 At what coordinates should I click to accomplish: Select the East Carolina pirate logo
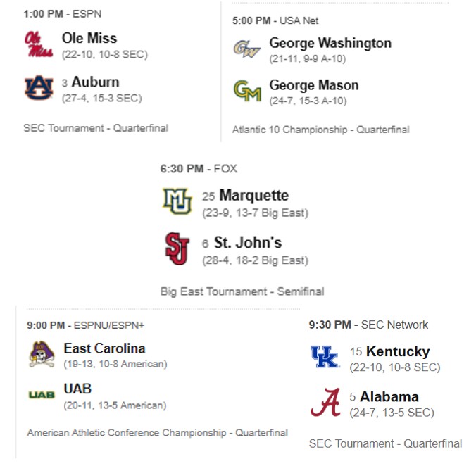pos(42,354)
